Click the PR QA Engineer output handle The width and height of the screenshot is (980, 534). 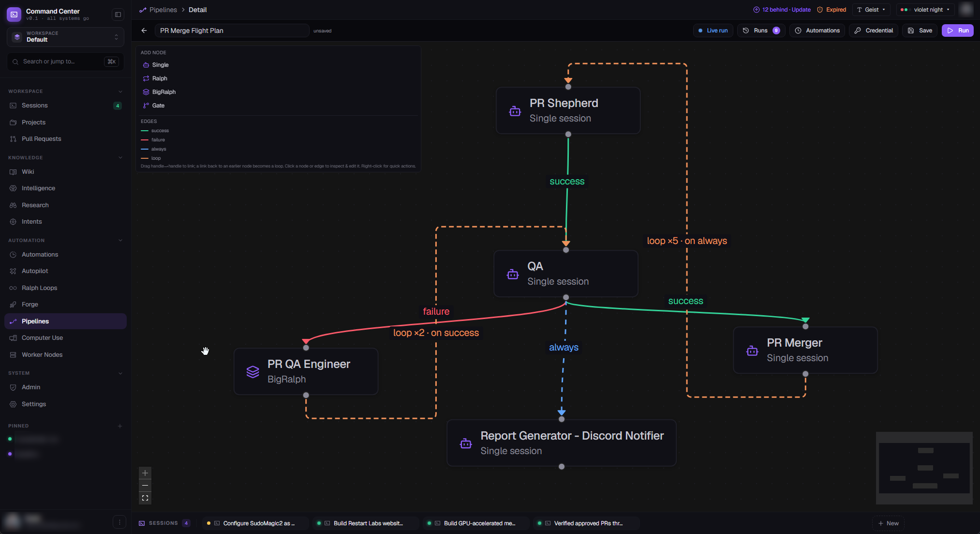tap(306, 395)
